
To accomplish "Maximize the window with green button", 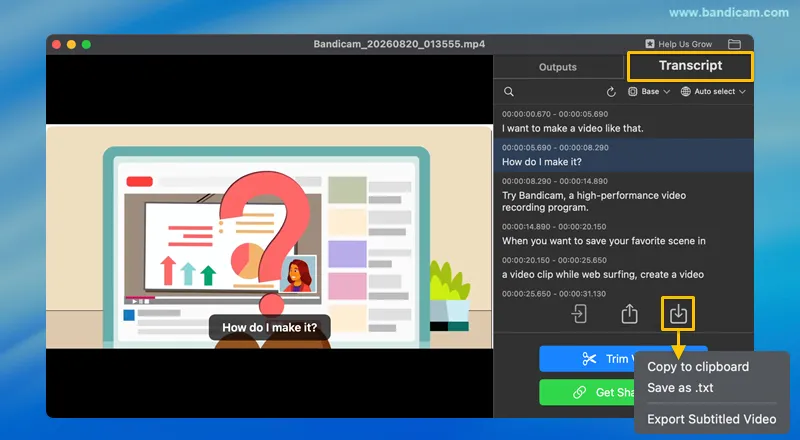I will click(x=86, y=44).
